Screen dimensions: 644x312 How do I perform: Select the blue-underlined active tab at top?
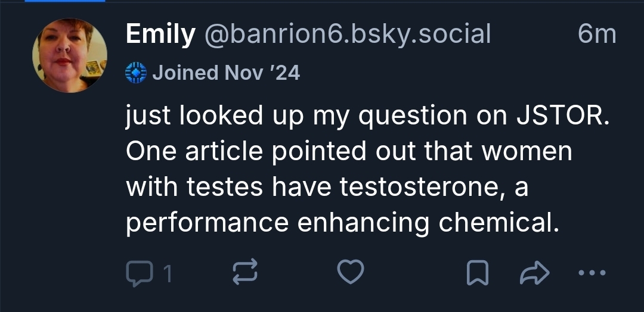pos(52,1)
